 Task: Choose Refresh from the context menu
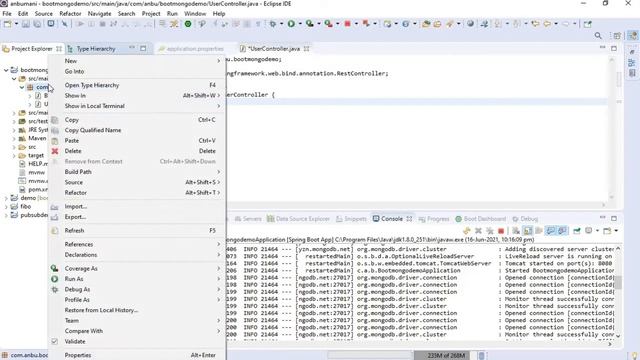[138, 231]
